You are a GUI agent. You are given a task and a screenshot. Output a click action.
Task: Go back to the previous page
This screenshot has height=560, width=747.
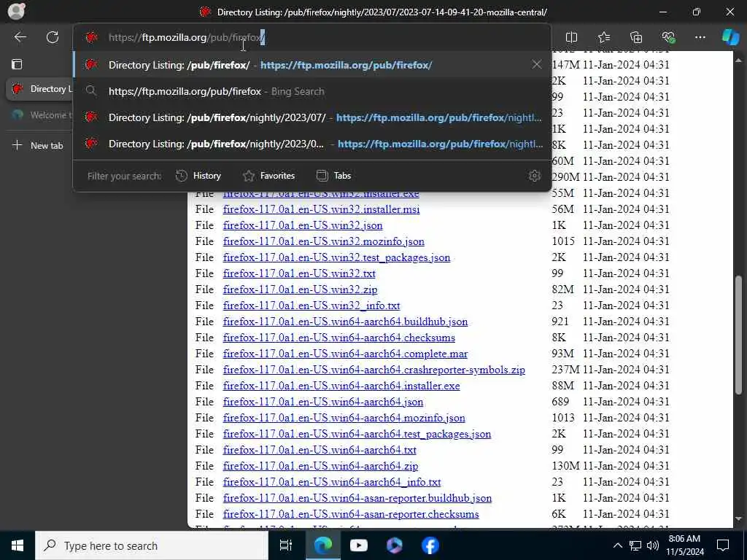[20, 37]
